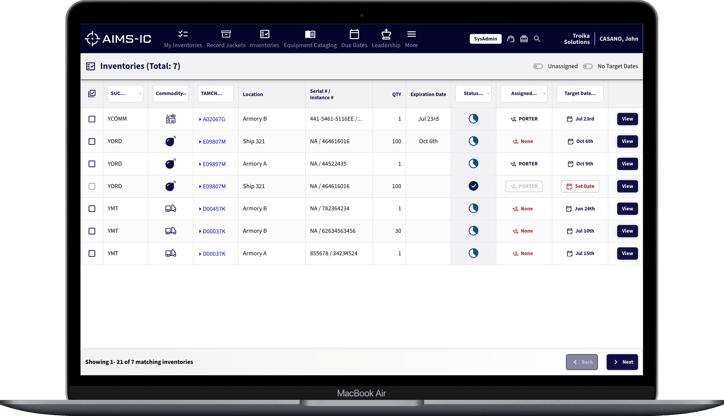Open Record Jackets page
724x416 pixels.
coord(226,39)
